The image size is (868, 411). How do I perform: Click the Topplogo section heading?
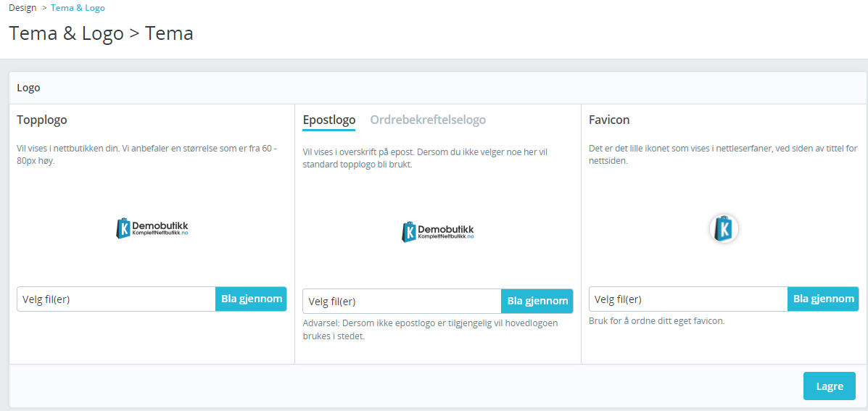[42, 120]
